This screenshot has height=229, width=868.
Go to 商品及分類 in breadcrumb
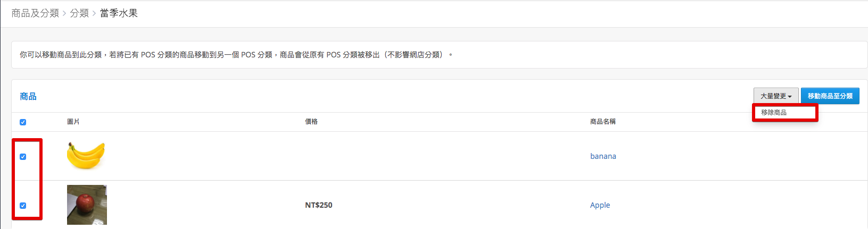click(x=35, y=13)
